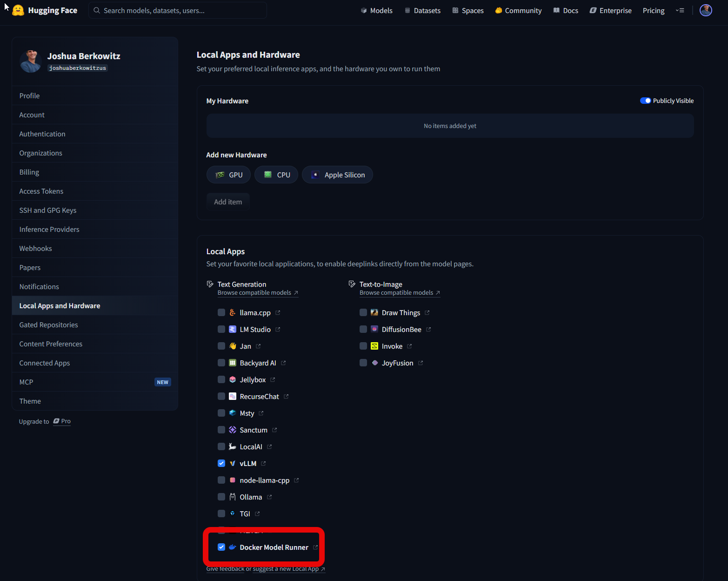The height and width of the screenshot is (581, 728).
Task: Enable the Ollama checkbox
Action: tap(221, 497)
